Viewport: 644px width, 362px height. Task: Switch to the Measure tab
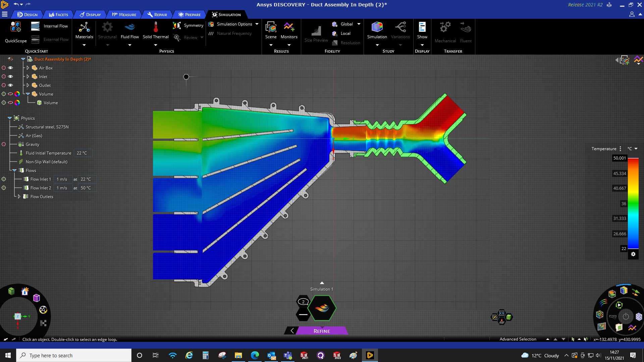pos(124,14)
